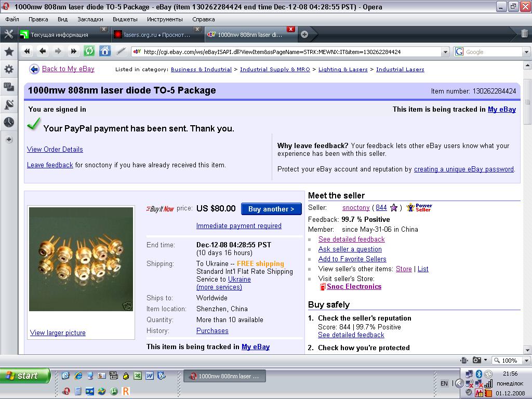Open the Правка menu

(x=38, y=19)
